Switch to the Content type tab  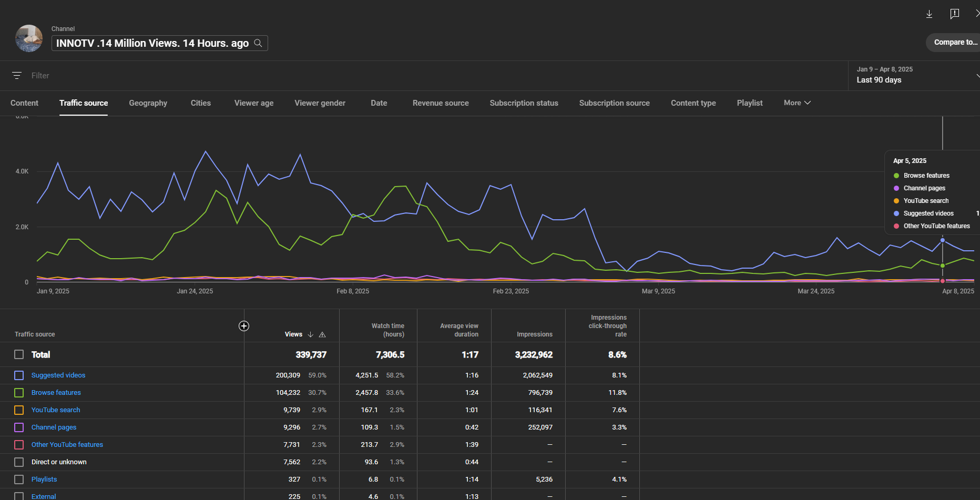(x=693, y=103)
